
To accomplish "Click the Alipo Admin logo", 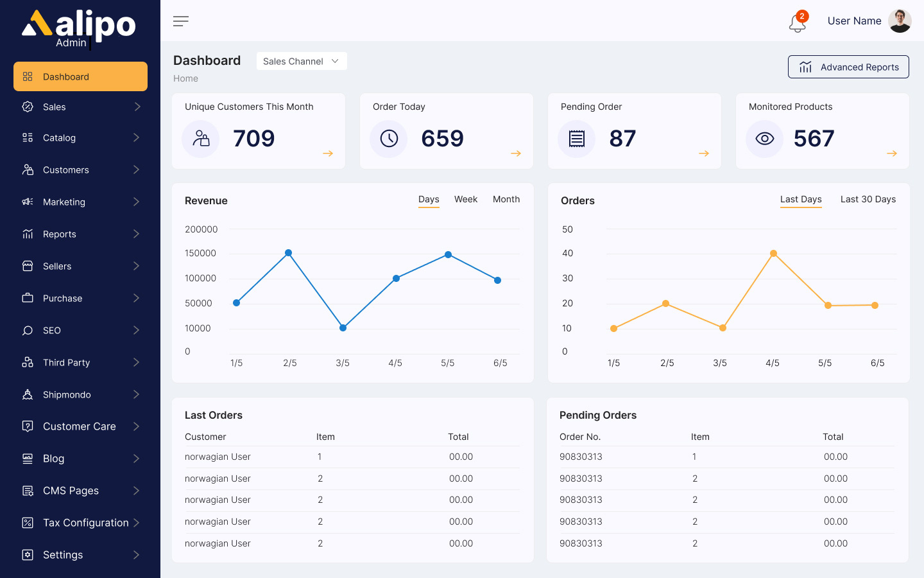I will (x=79, y=29).
